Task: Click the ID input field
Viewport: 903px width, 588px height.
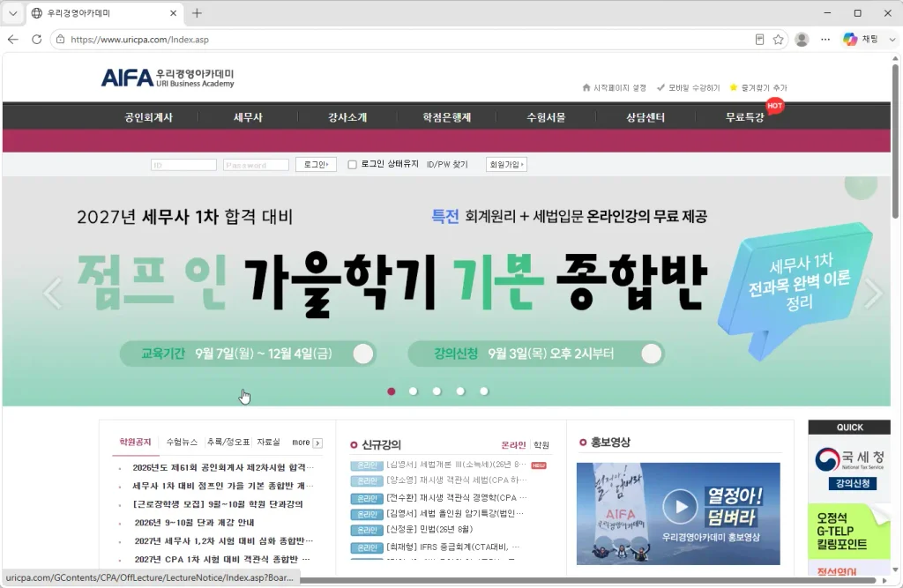Action: (183, 165)
